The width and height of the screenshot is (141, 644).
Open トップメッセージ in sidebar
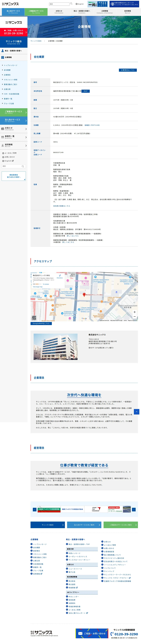coord(11,65)
